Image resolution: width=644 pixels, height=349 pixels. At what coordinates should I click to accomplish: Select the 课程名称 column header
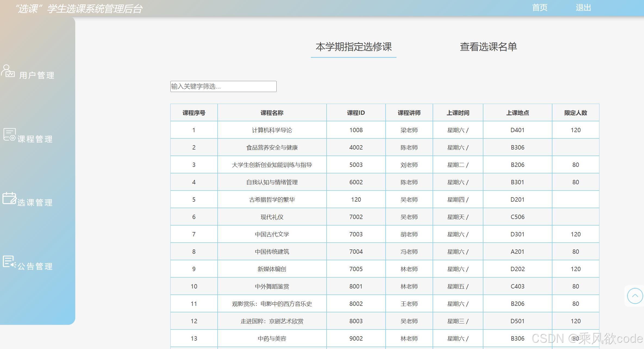click(x=271, y=112)
